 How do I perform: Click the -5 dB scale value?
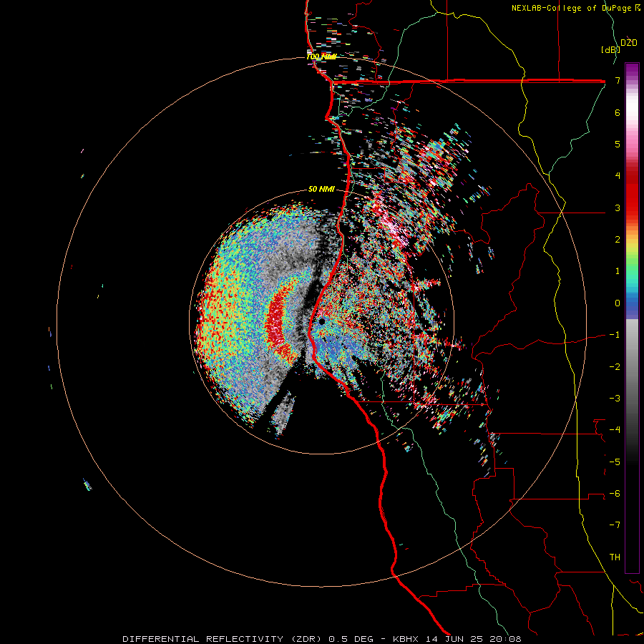(x=615, y=462)
